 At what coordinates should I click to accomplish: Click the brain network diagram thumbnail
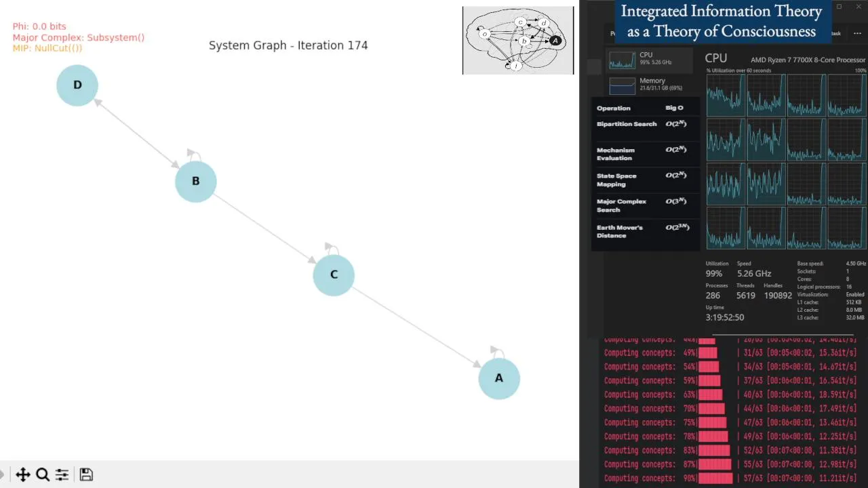click(x=518, y=40)
